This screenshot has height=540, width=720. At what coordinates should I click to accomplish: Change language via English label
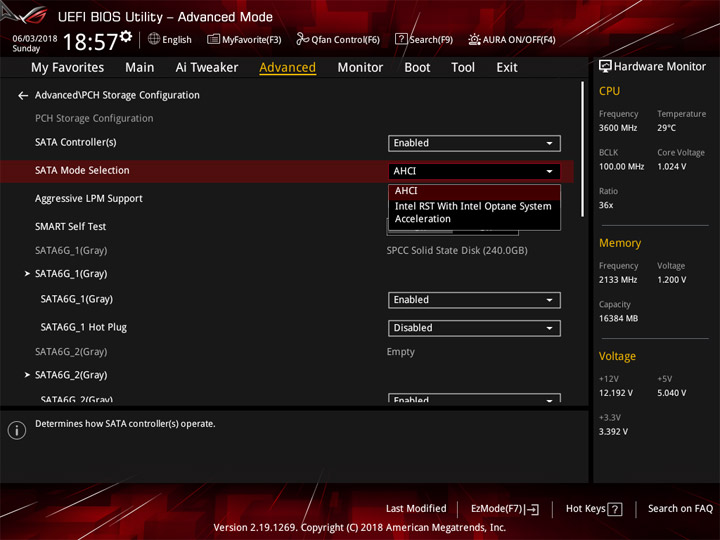coord(177,40)
